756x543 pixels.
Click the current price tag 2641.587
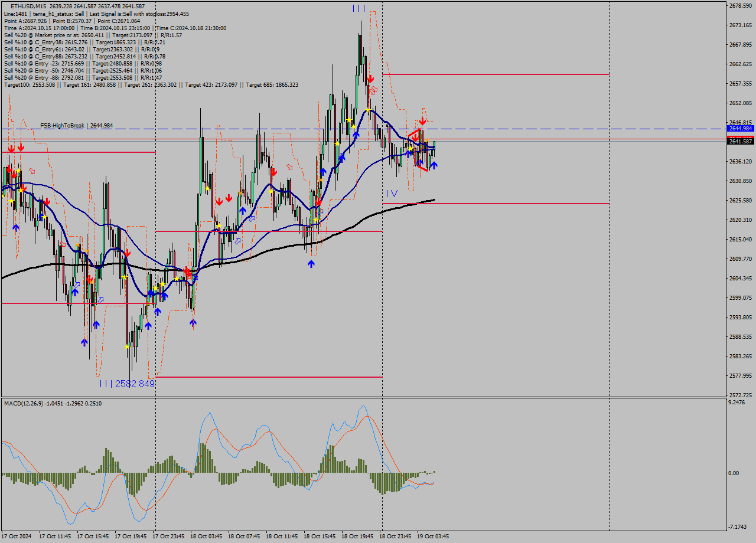[x=740, y=141]
